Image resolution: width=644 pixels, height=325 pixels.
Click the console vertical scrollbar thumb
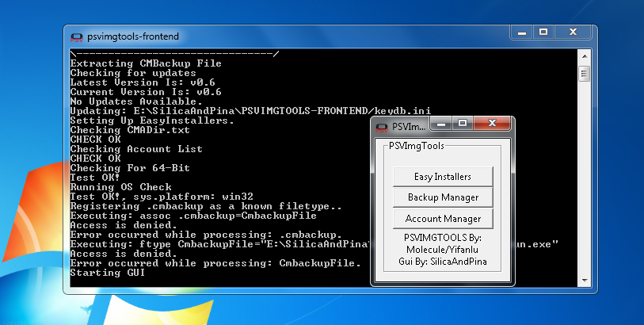584,74
